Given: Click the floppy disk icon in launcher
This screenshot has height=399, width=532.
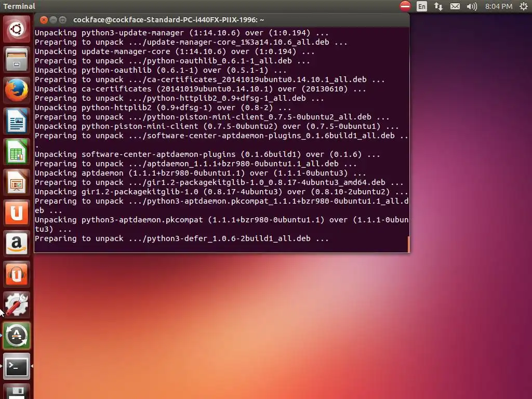Looking at the screenshot, I should [x=17, y=392].
